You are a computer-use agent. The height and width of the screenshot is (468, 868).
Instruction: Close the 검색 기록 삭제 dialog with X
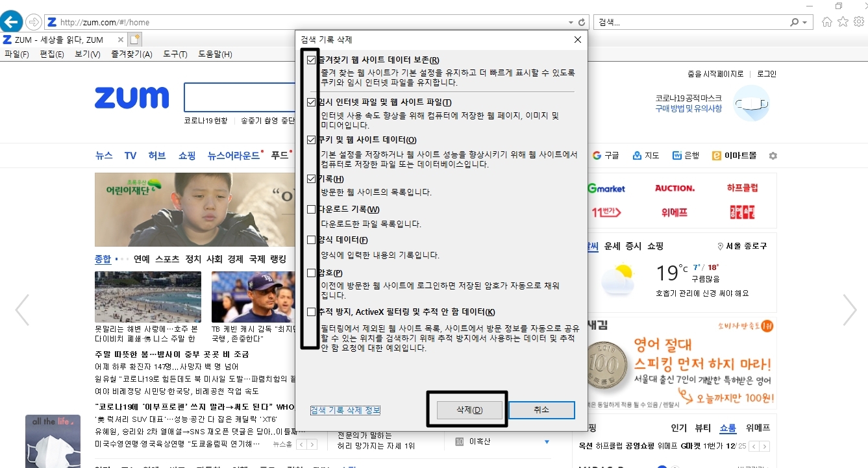point(577,40)
